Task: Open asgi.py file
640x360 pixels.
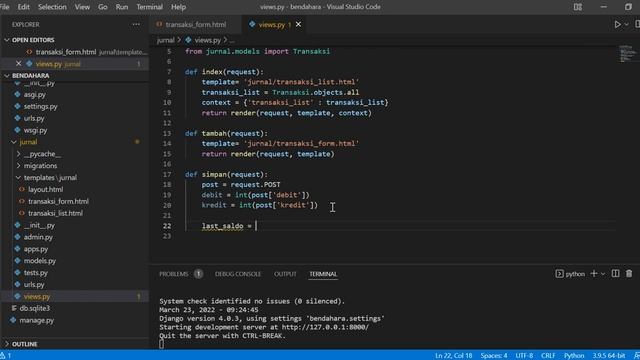Action: tap(35, 95)
